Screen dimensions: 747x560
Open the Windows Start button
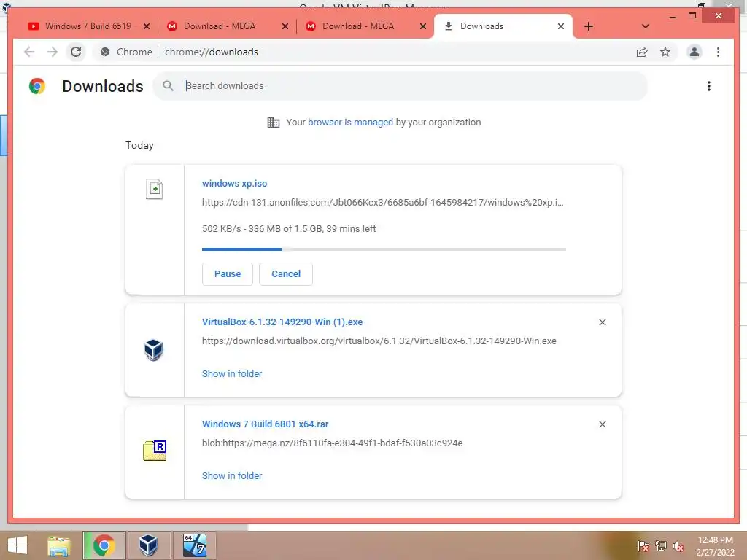tap(18, 545)
